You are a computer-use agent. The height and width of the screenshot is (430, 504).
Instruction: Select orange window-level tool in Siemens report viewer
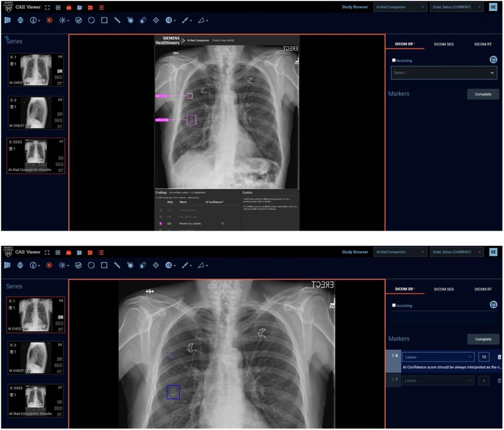click(x=49, y=20)
